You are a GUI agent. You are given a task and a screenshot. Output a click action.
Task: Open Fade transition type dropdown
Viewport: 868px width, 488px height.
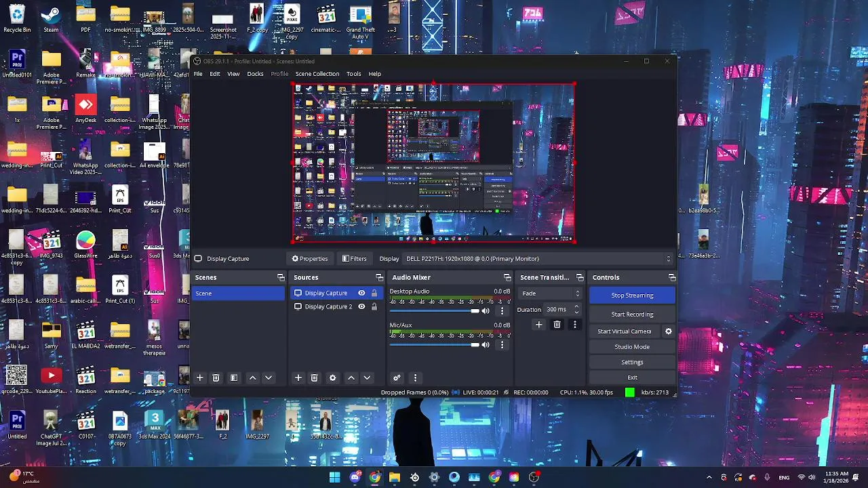tap(551, 293)
